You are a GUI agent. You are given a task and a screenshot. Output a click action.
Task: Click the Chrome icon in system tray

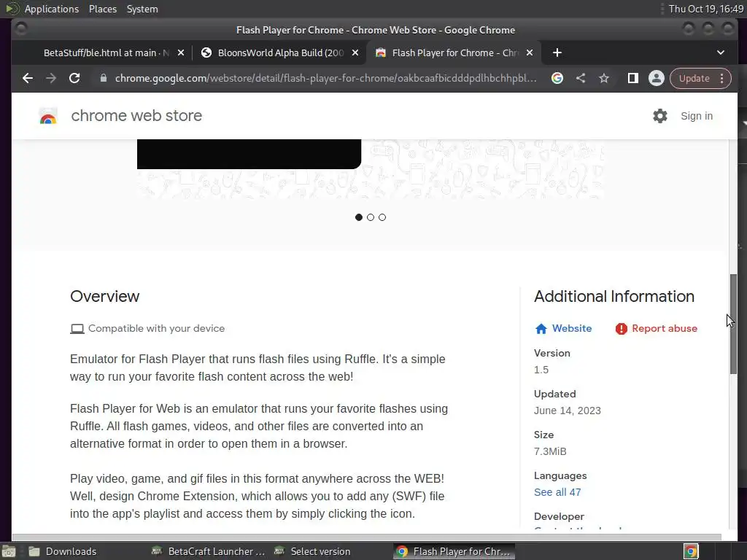coord(691,551)
